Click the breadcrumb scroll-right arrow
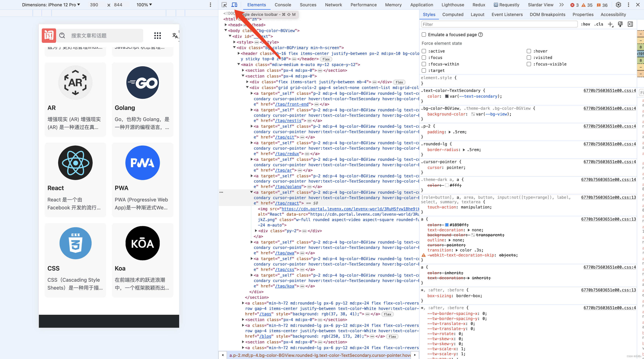The height and width of the screenshot is (359, 644). point(415,355)
